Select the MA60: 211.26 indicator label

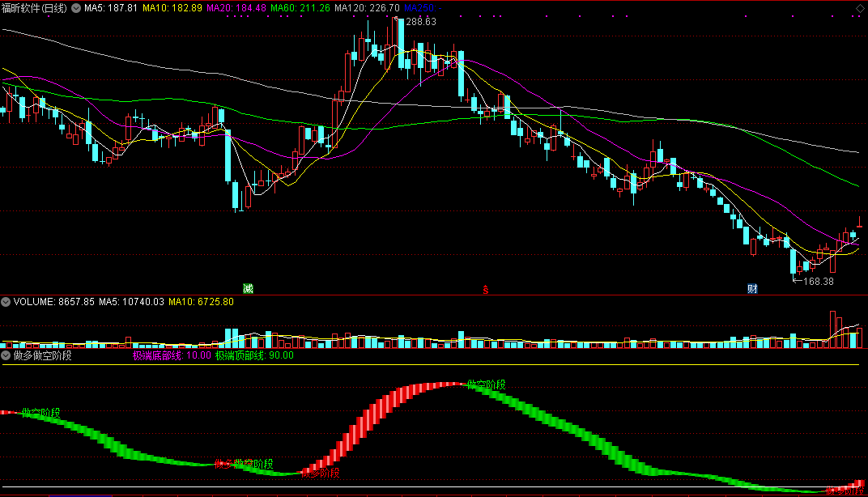pos(300,8)
